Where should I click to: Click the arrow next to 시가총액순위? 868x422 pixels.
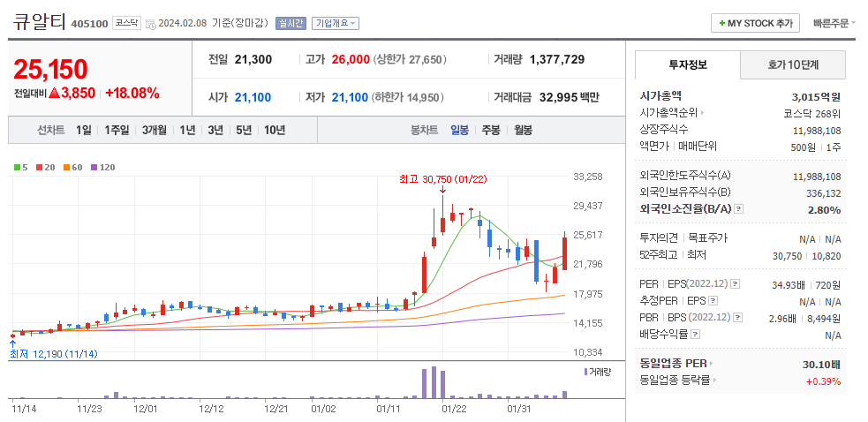tap(703, 114)
